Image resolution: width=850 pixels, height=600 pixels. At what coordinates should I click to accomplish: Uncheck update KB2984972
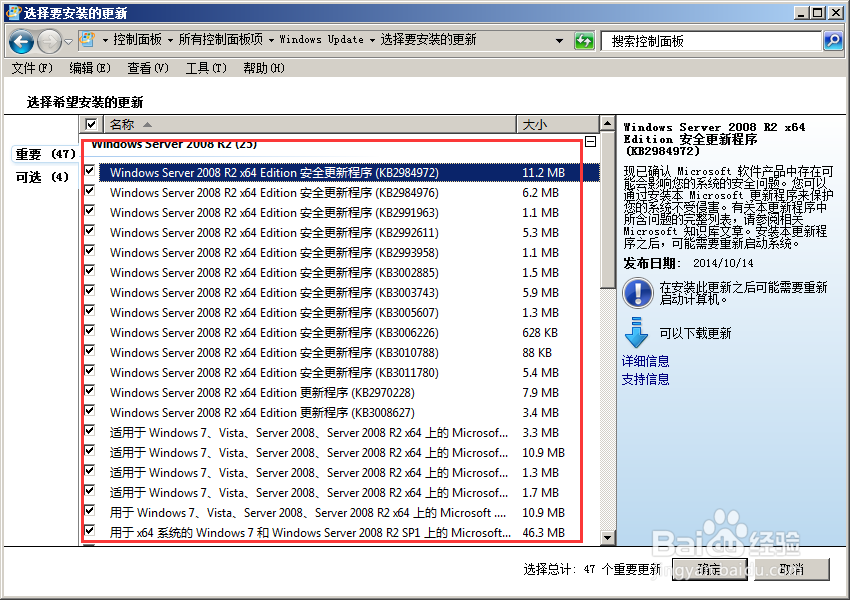pyautogui.click(x=90, y=171)
